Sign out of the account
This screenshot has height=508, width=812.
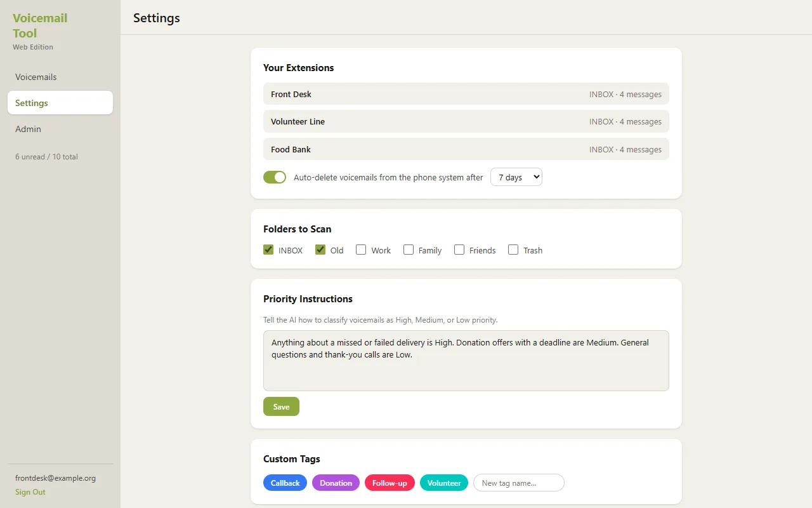pyautogui.click(x=30, y=492)
